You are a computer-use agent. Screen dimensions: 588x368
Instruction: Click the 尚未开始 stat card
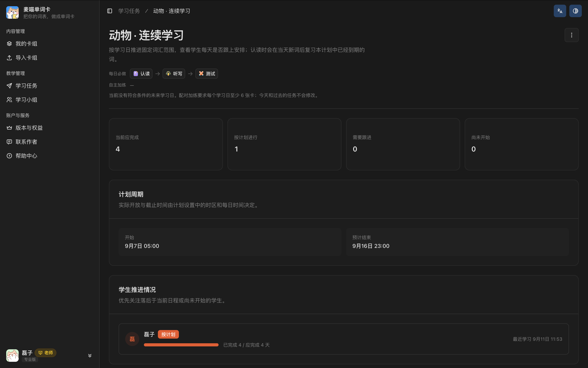(x=521, y=144)
